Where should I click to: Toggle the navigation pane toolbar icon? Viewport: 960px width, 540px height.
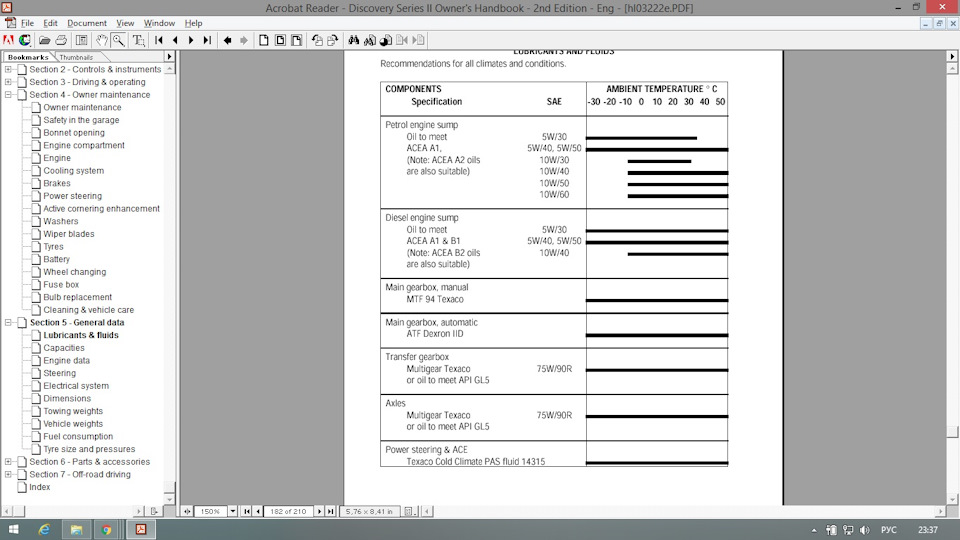coord(81,40)
